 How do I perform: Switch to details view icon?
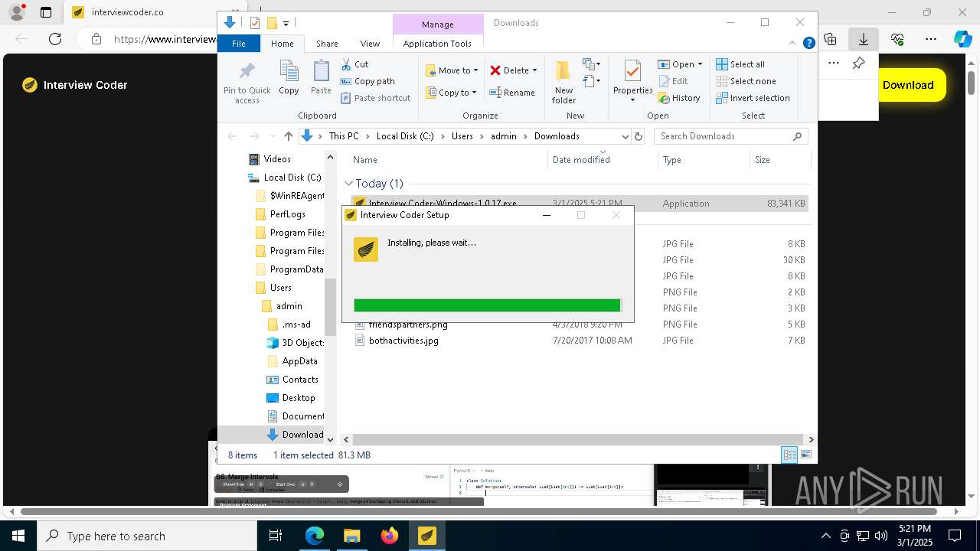789,455
